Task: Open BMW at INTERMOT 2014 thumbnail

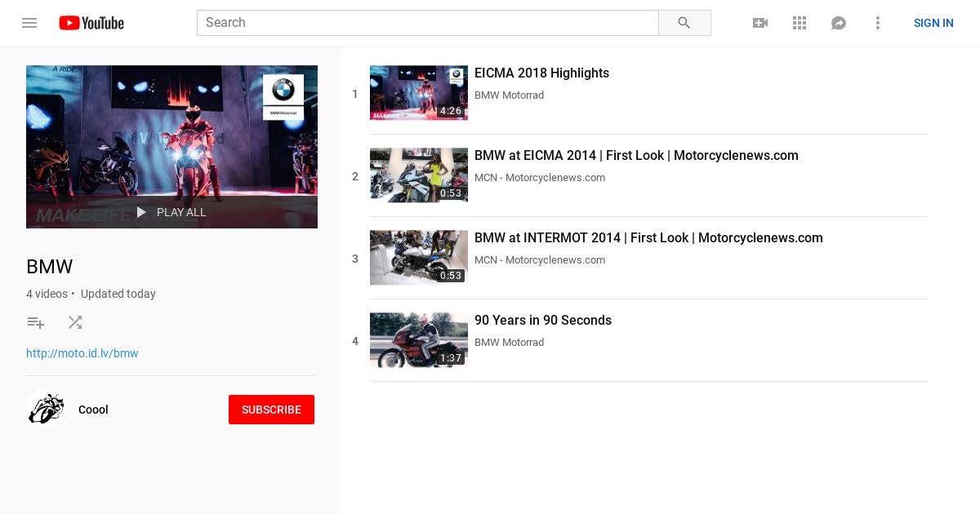Action: tap(419, 258)
